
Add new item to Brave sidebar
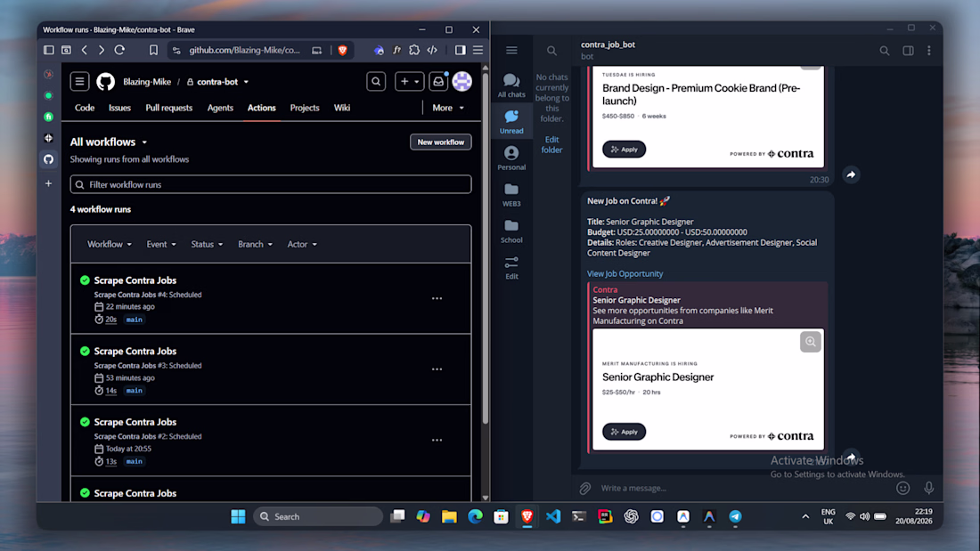click(x=49, y=183)
